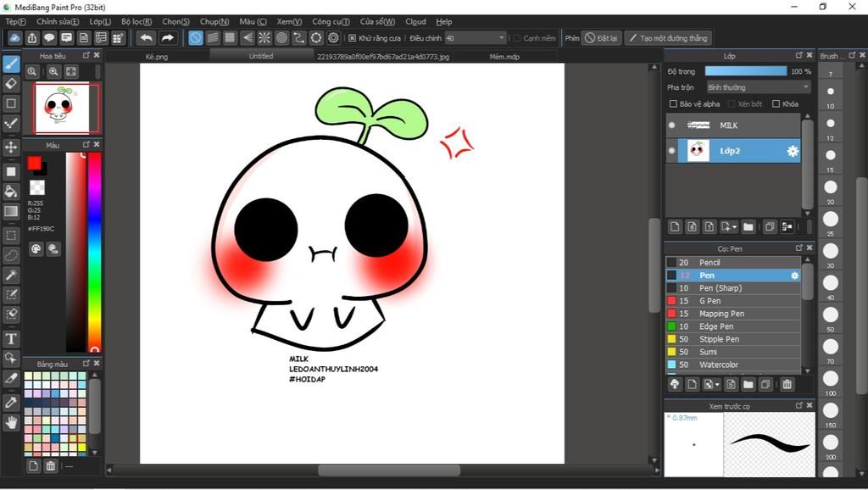Open the Pha trộn blend mode dropdown
Screen dimensions: 868x490
coord(758,87)
